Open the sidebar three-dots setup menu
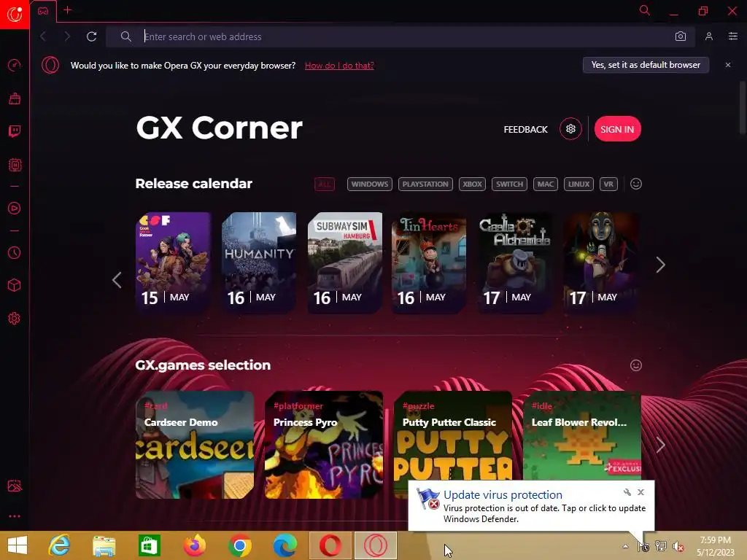 pos(15,516)
